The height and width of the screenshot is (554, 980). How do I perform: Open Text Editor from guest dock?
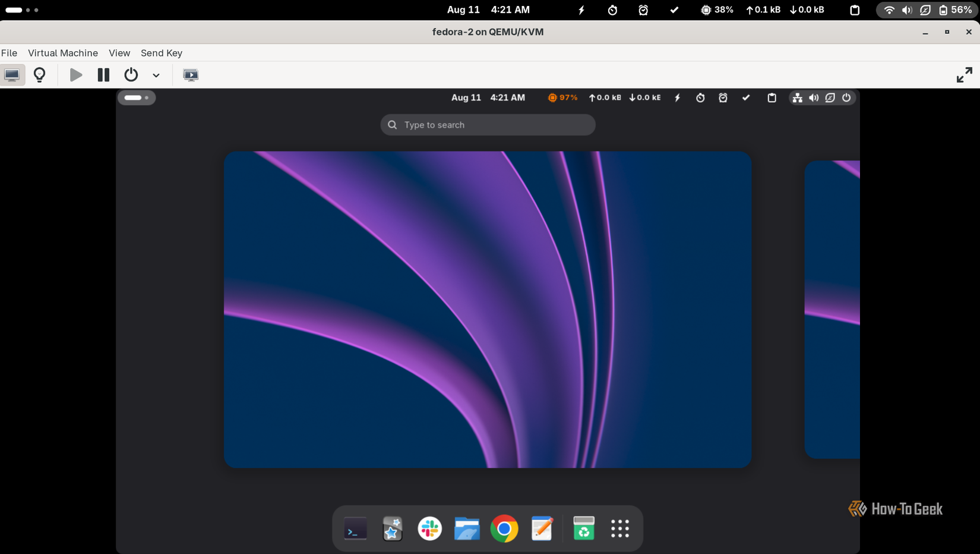[x=542, y=528]
